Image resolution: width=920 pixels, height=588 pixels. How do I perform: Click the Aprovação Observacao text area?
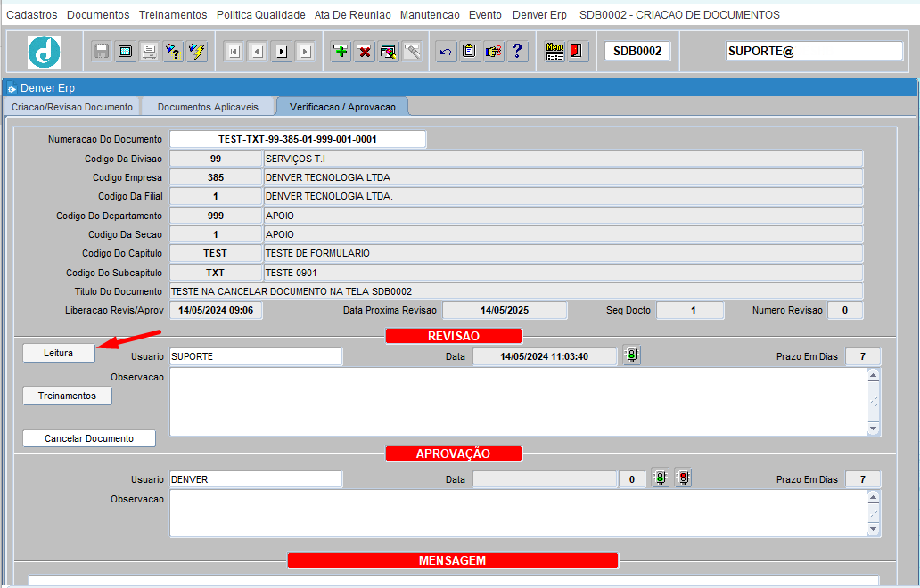click(x=518, y=513)
